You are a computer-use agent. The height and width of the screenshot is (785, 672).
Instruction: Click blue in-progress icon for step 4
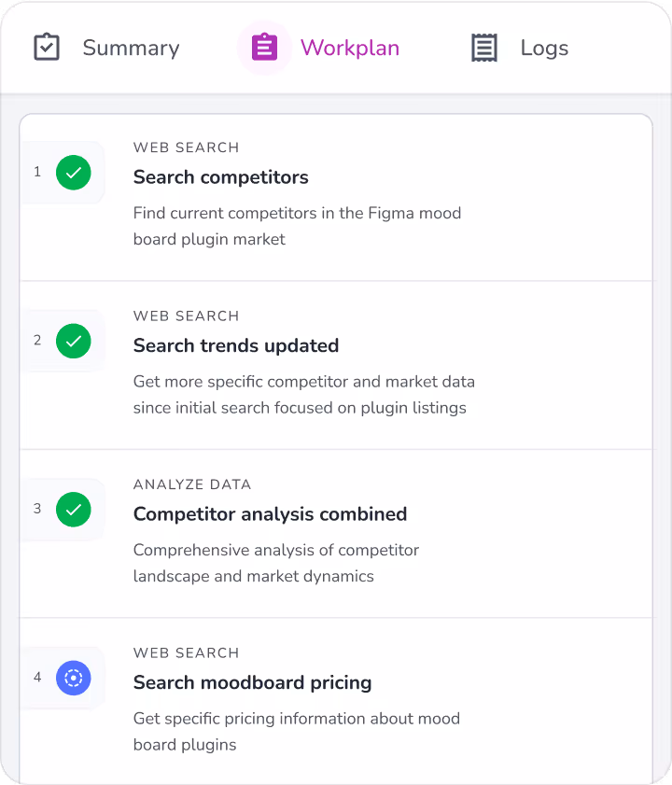coord(73,678)
